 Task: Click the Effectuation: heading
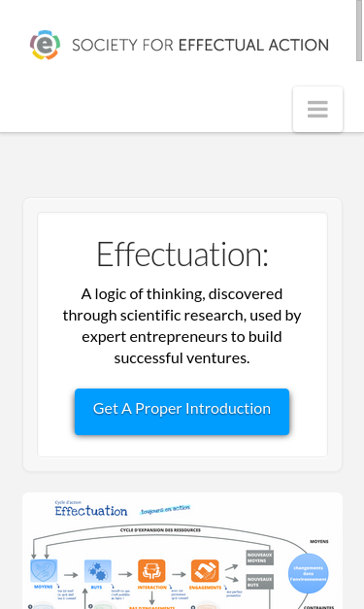pyautogui.click(x=182, y=254)
